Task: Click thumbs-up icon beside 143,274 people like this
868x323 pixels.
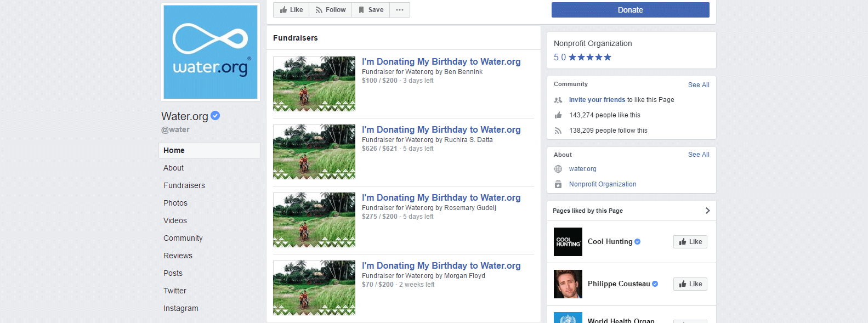Action: point(558,115)
